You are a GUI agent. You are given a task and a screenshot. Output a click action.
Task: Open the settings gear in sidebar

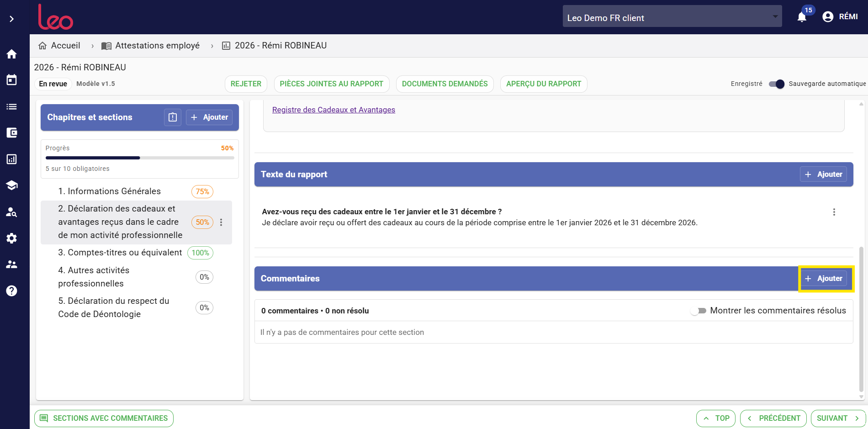coord(12,238)
